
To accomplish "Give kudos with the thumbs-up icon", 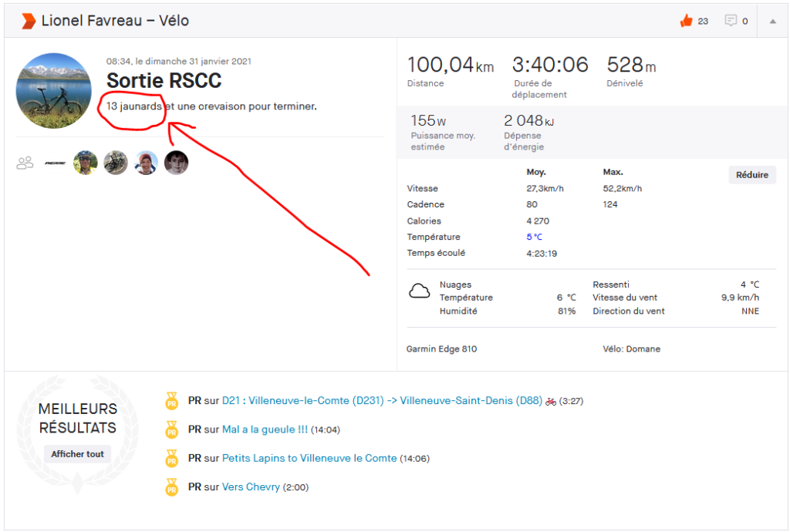I will (x=686, y=21).
